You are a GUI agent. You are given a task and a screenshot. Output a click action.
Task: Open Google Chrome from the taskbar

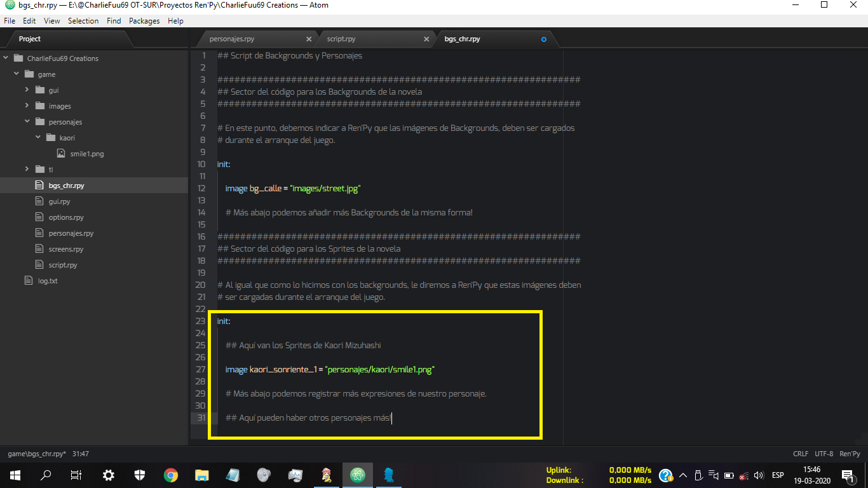tap(170, 475)
